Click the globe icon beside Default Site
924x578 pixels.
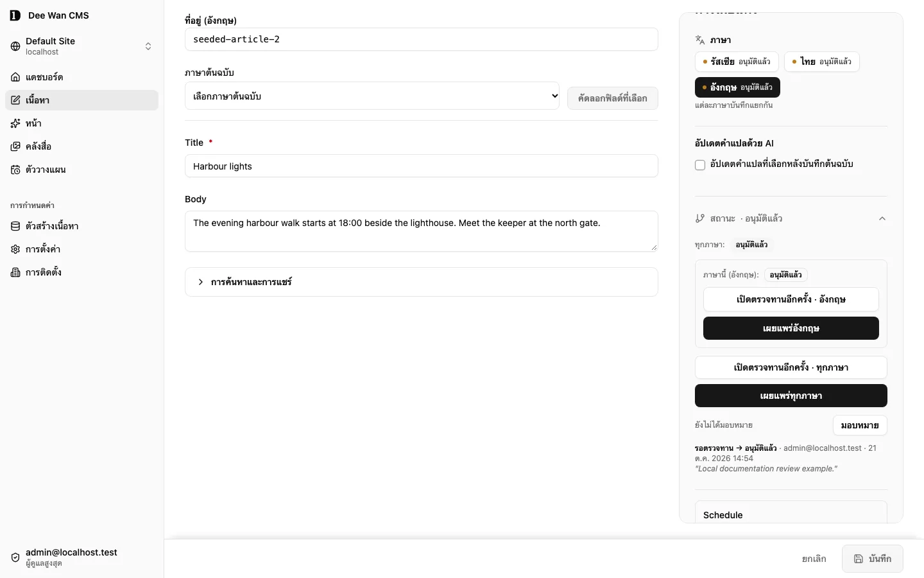15,46
